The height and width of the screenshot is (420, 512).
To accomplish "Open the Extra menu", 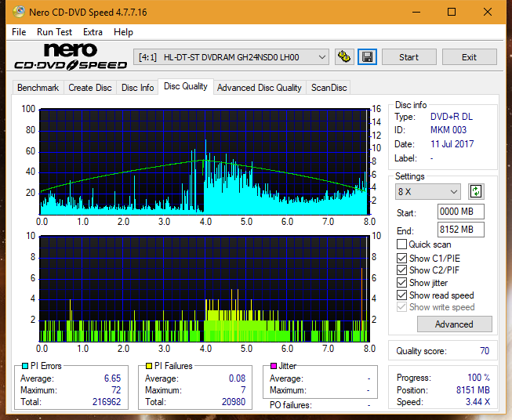I will 93,32.
